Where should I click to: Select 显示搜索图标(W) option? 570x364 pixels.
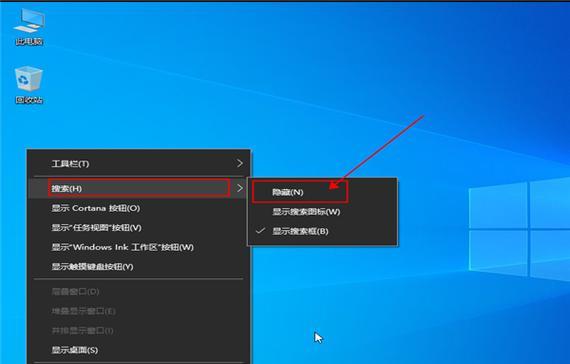pyautogui.click(x=322, y=212)
